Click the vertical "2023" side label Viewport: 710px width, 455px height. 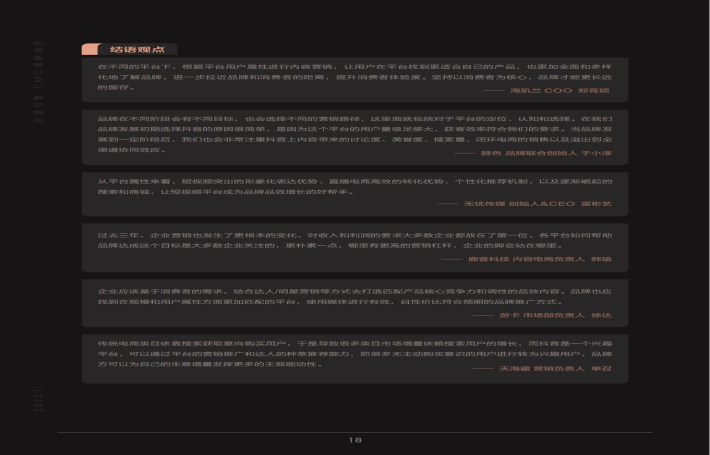tap(39, 401)
